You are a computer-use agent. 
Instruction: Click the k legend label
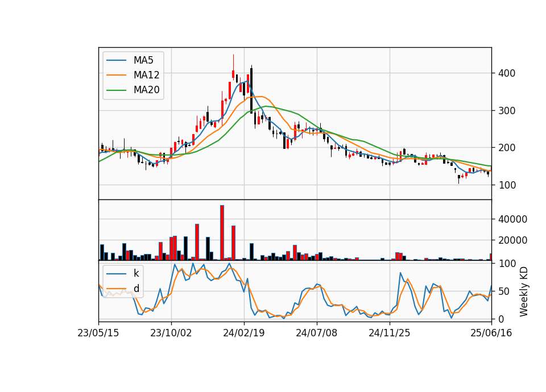[136, 273]
